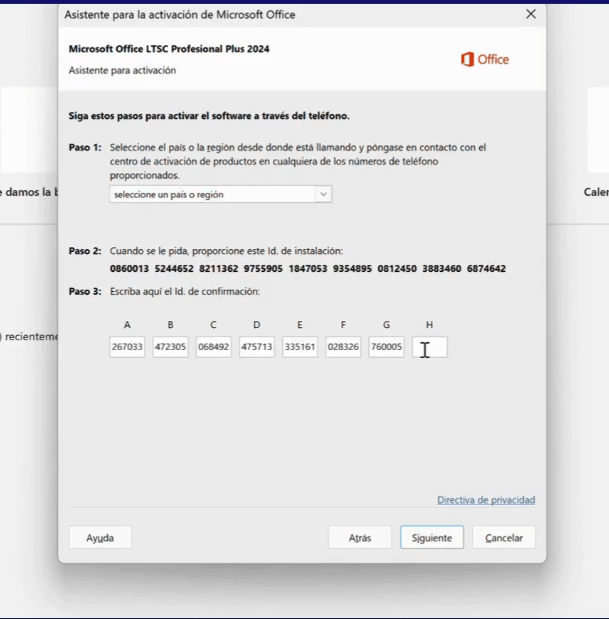609x619 pixels.
Task: Continue with the Siguiente button
Action: coord(432,538)
